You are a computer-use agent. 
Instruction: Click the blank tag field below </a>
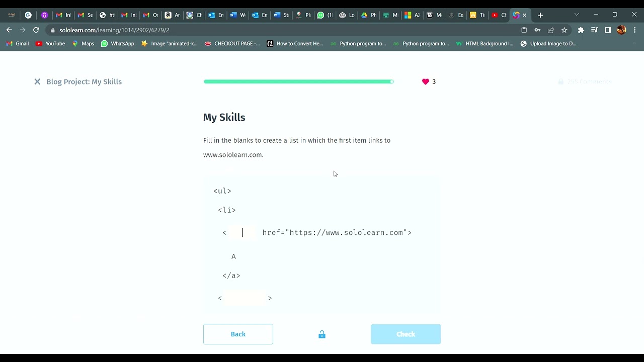pyautogui.click(x=245, y=298)
